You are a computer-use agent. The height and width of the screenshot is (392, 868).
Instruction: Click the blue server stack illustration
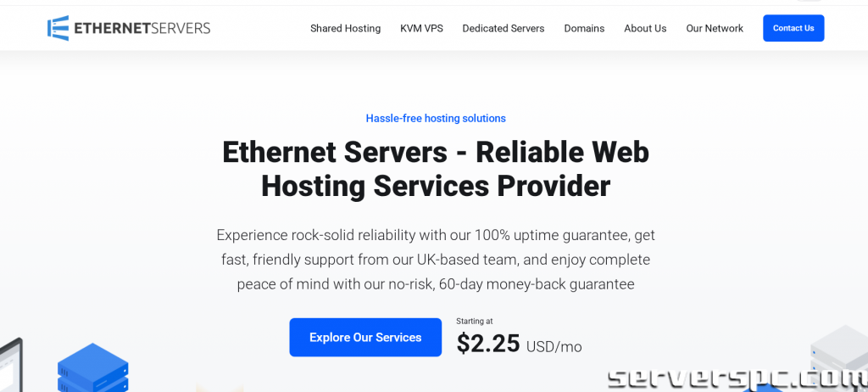coord(93,367)
